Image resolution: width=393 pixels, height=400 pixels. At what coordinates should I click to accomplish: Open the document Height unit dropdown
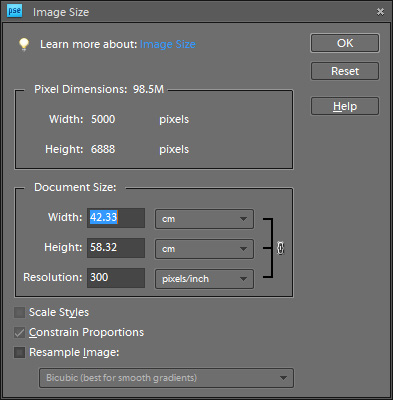point(204,249)
